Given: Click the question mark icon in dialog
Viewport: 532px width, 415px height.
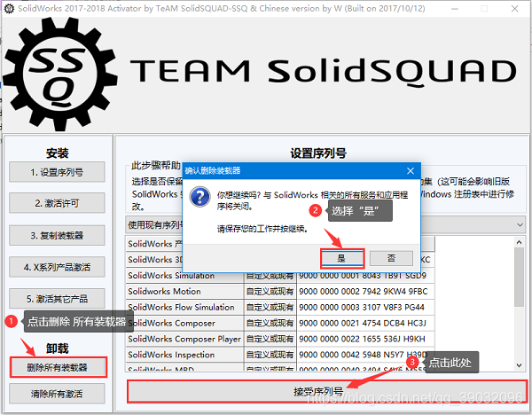Looking at the screenshot, I should (199, 196).
